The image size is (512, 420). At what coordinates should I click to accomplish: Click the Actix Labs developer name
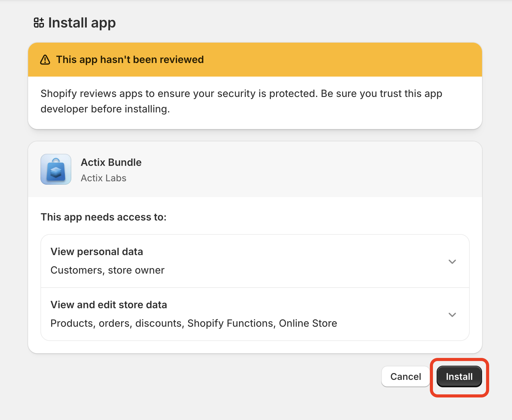click(x=103, y=178)
